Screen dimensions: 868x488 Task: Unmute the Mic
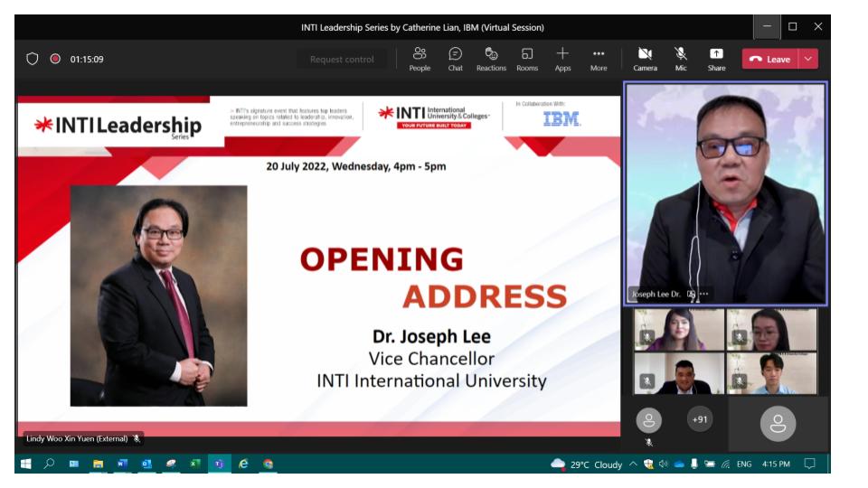681,60
